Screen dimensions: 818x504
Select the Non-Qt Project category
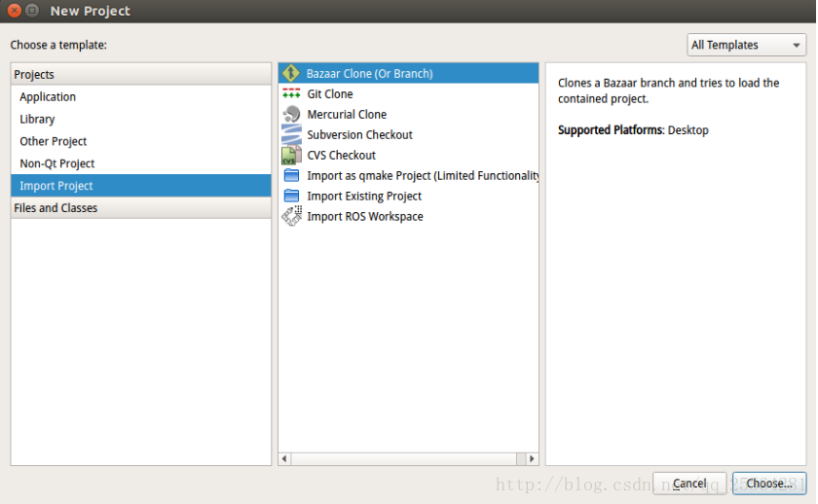click(141, 163)
